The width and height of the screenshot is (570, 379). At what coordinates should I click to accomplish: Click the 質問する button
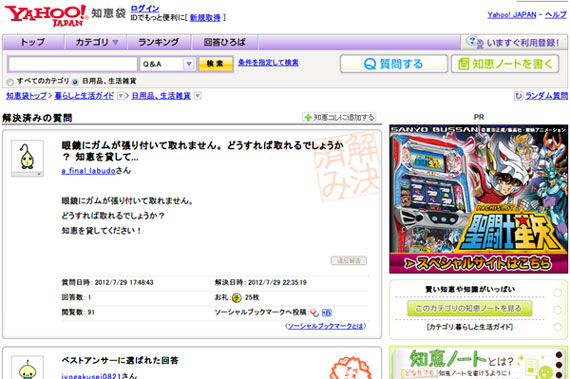coord(394,64)
